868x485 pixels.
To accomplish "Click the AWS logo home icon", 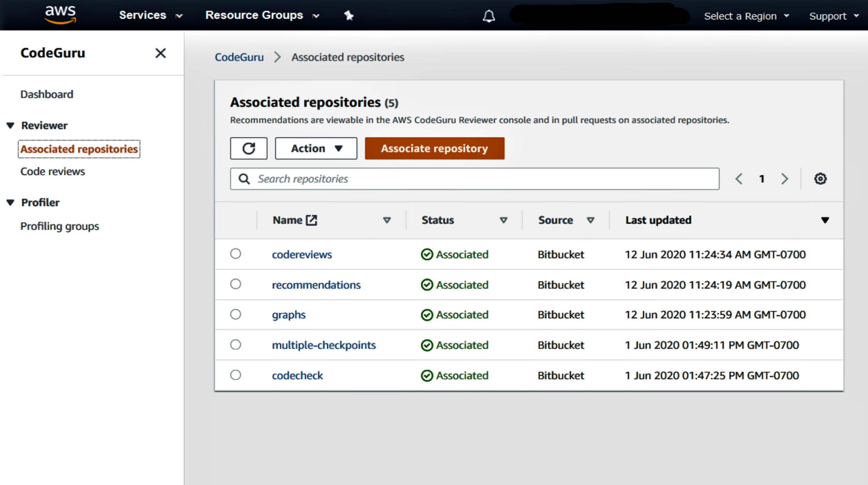I will pyautogui.click(x=61, y=15).
